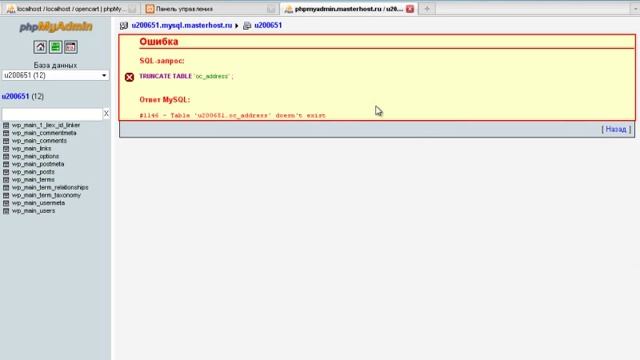
Task: Open the u200651 database breadcrumb link
Action: [268, 25]
